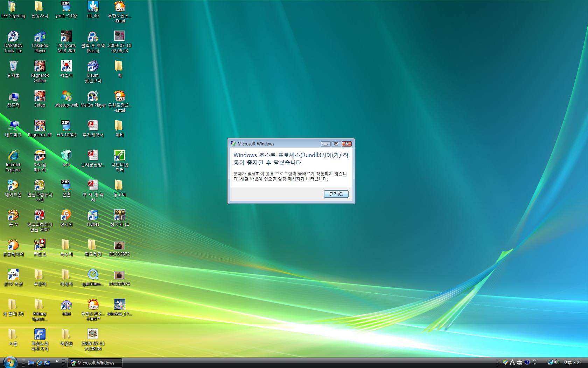Select the Daum 팟인코더 desktop icon

93,71
